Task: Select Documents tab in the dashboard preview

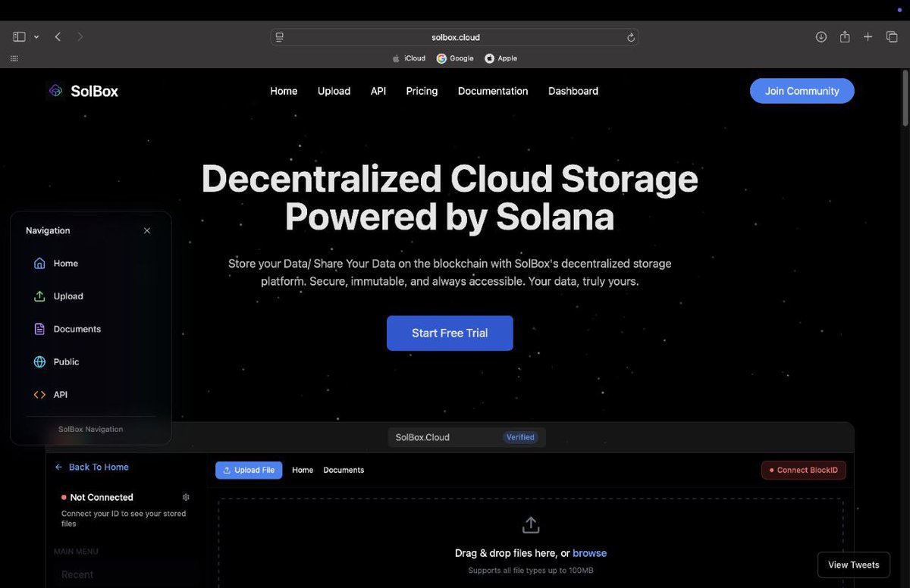Action: 344,471
